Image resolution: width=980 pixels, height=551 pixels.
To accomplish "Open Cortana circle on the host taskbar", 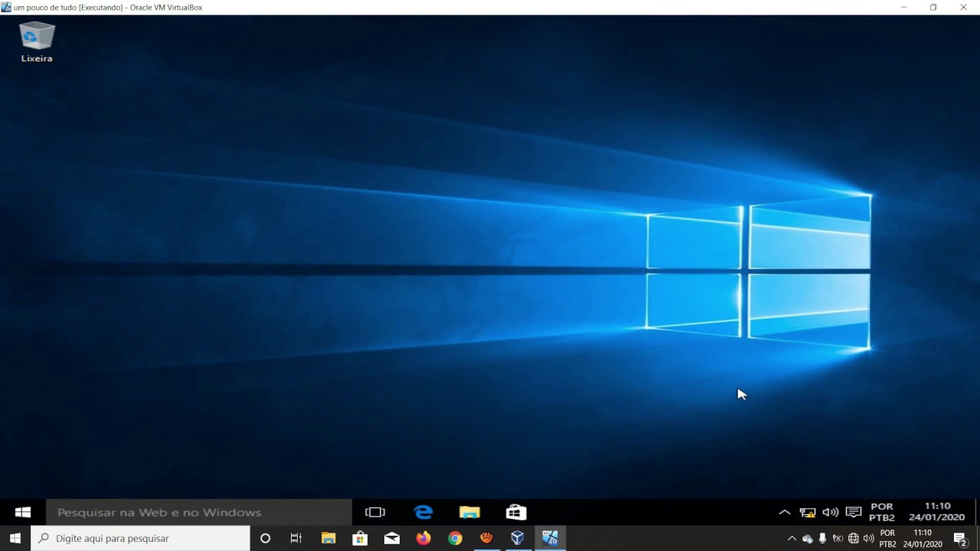I will [265, 538].
